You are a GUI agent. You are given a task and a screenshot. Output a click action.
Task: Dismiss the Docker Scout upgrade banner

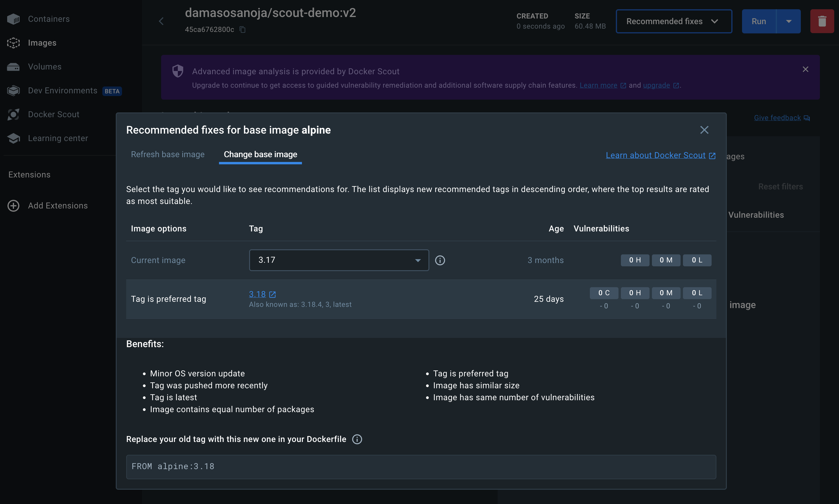click(805, 69)
